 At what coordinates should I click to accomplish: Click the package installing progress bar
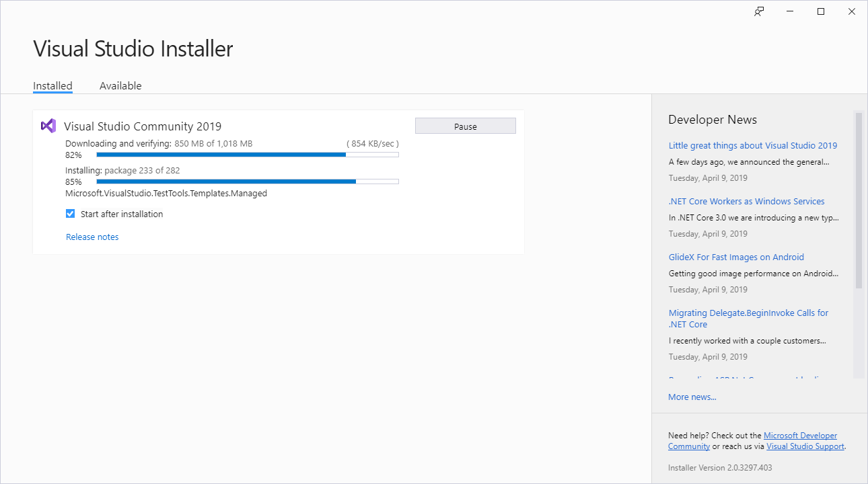(247, 181)
